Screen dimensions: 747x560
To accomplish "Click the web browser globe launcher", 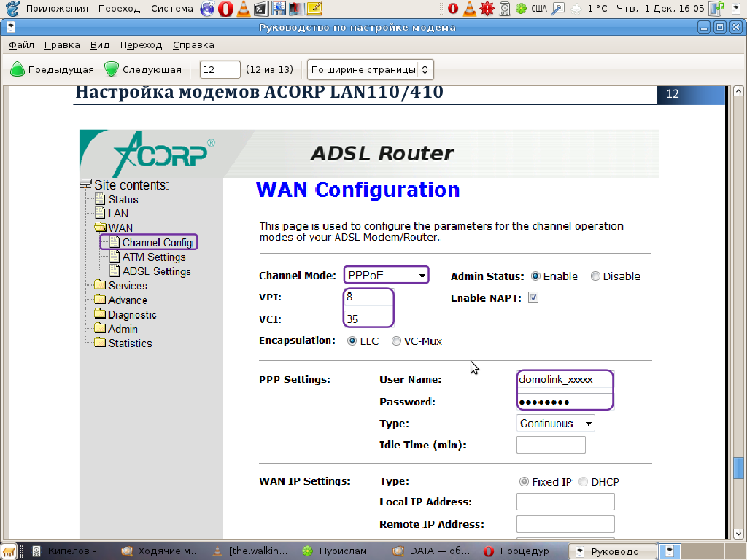I will [207, 9].
